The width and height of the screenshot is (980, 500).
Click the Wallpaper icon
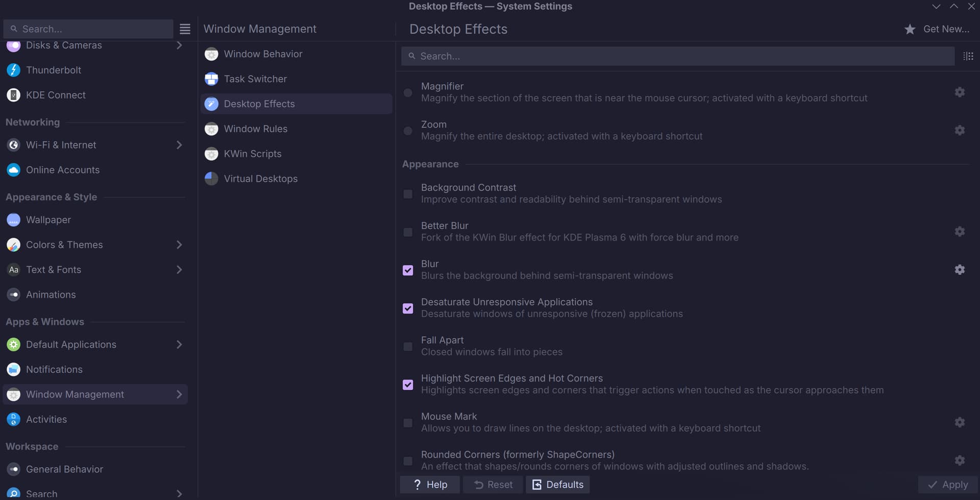pyautogui.click(x=14, y=220)
